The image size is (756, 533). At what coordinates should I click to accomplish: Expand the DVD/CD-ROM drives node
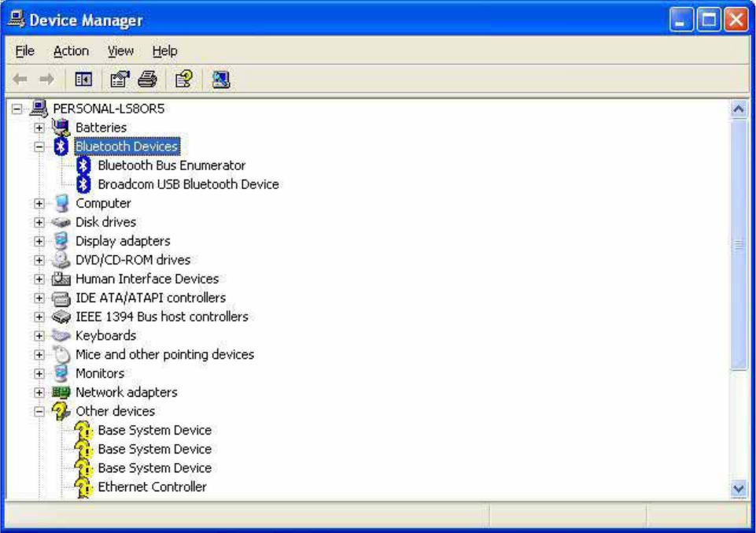tap(39, 261)
